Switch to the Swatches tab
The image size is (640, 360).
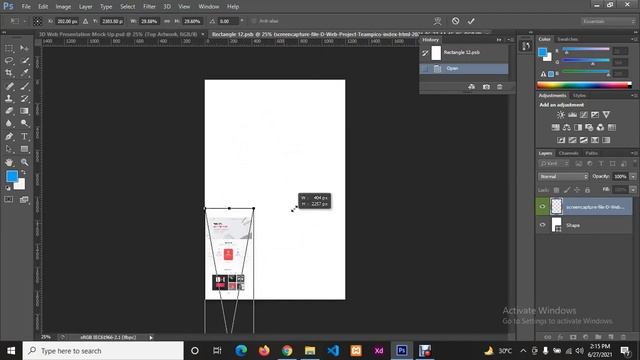(567, 39)
